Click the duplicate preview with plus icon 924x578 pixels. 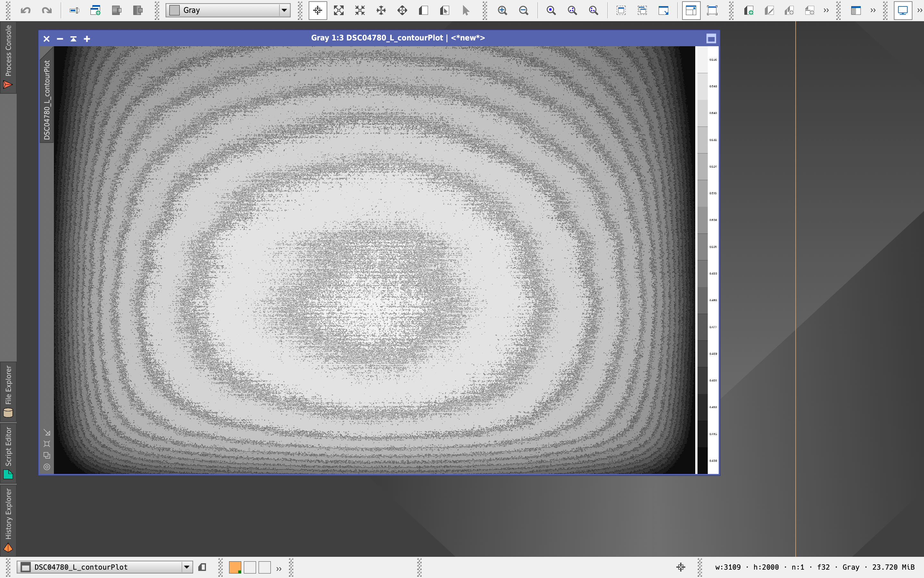click(x=789, y=10)
